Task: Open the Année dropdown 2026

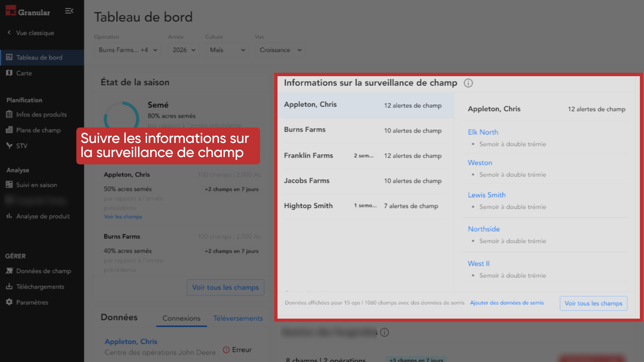Action: pos(184,50)
